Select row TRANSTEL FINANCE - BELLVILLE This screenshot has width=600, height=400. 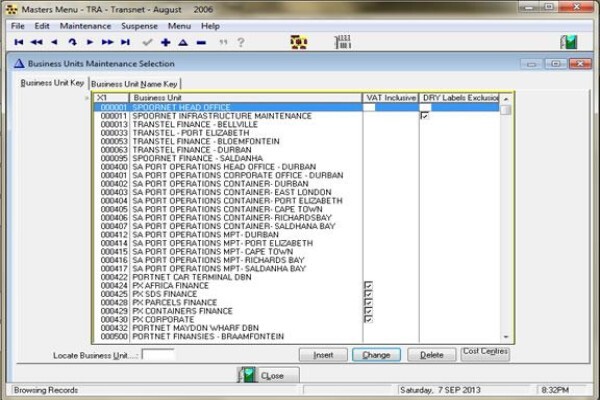point(297,124)
